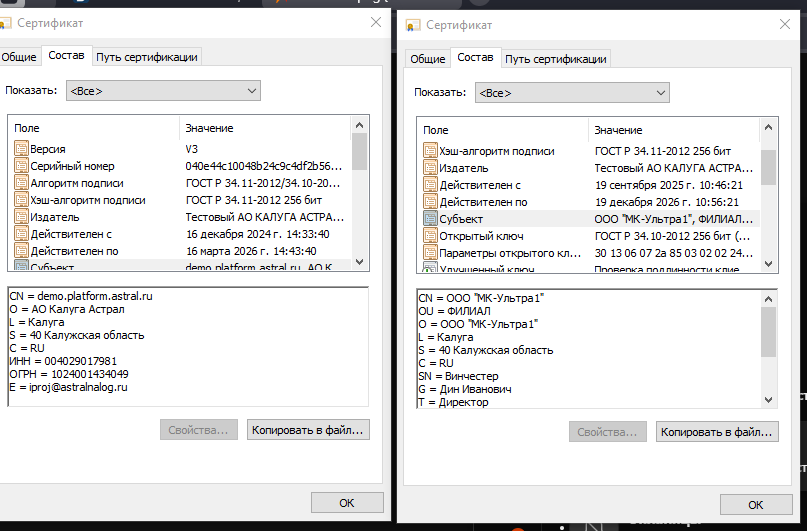The width and height of the screenshot is (807, 531).
Task: Select Действителен по icon in left dialog
Action: click(21, 251)
